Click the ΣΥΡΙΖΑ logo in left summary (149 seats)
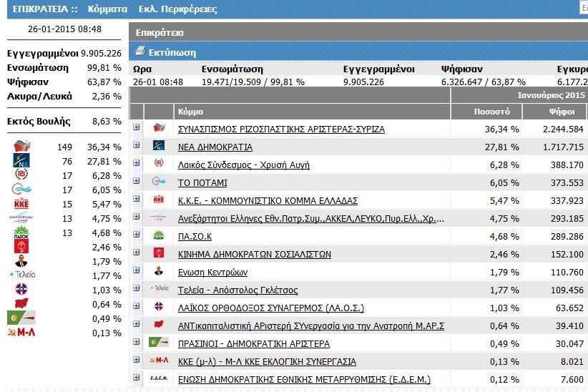The width and height of the screenshot is (588, 392). click(22, 145)
